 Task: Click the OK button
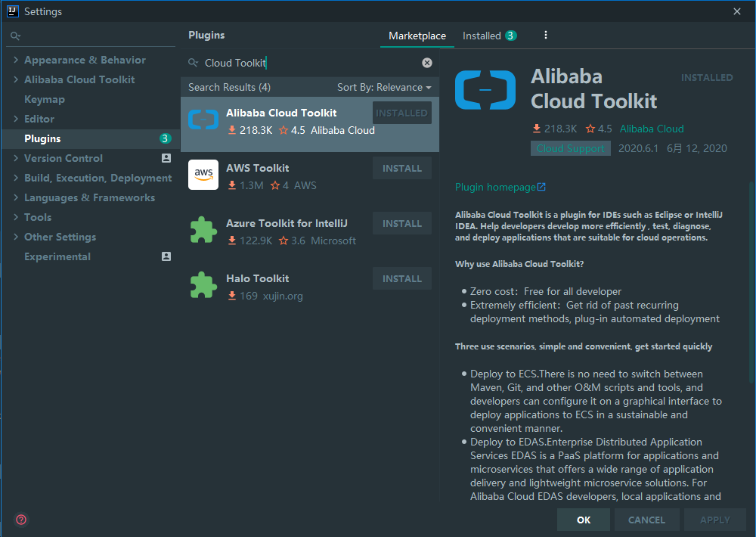click(x=584, y=520)
